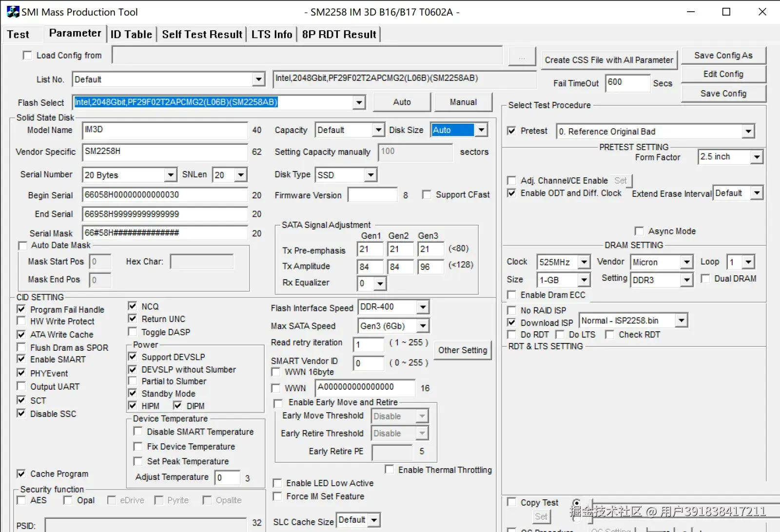Toggle Enable ODT and Diff. Clock
This screenshot has height=532, width=780.
point(511,193)
